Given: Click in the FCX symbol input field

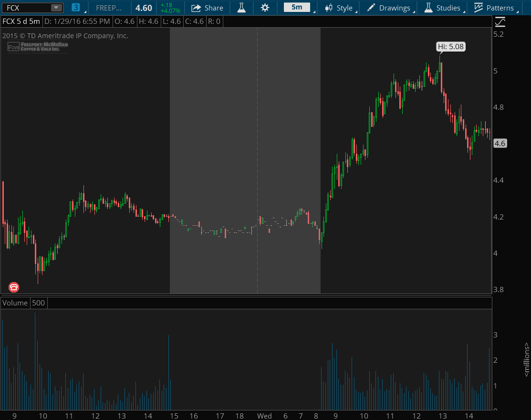Looking at the screenshot, I should tap(26, 8).
